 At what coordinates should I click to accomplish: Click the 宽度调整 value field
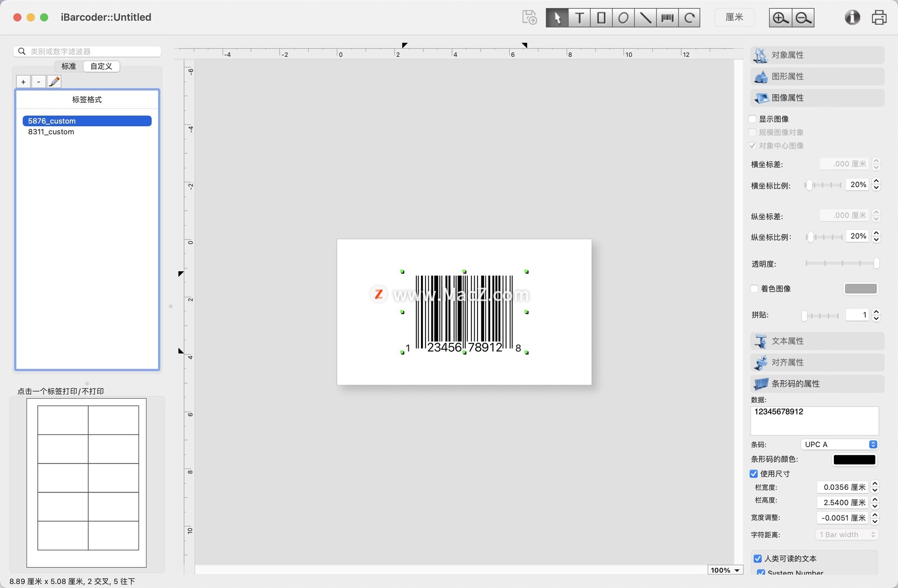pyautogui.click(x=842, y=518)
